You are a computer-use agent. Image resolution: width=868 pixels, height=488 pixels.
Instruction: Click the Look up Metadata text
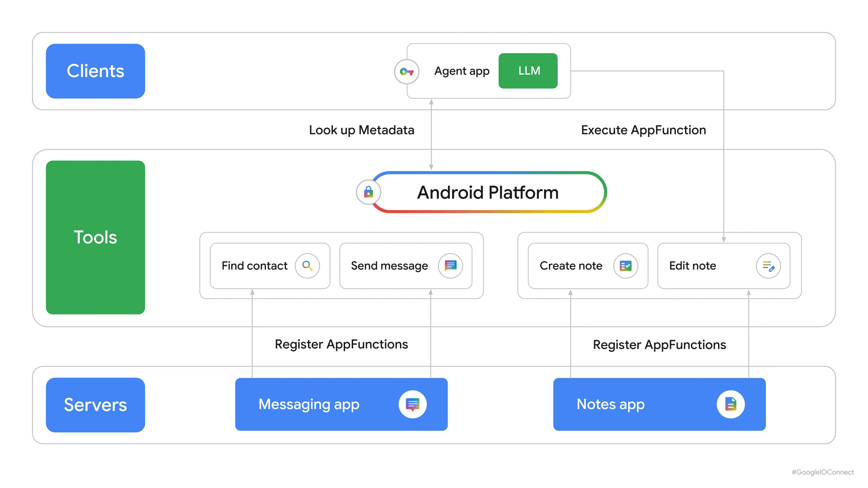point(361,131)
